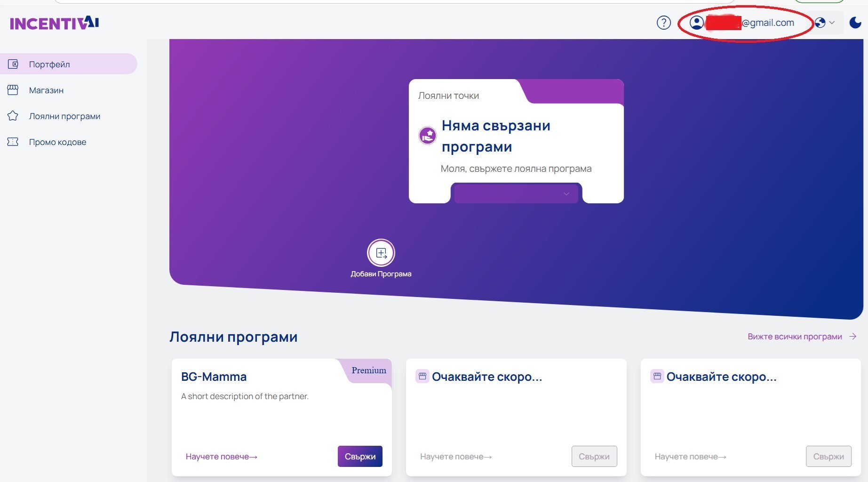Image resolution: width=868 pixels, height=482 pixels.
Task: Expand the purple loyalty program dropdown
Action: click(x=516, y=194)
